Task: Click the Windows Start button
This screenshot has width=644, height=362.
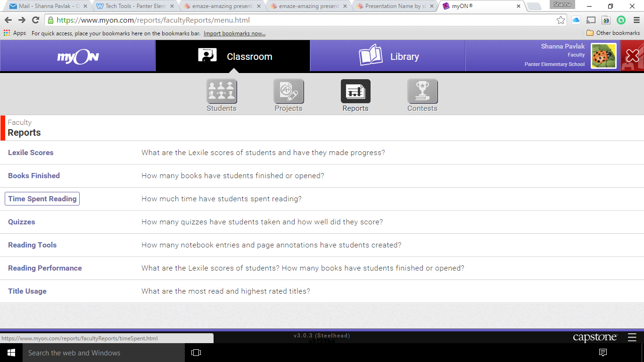Action: pos(11,353)
